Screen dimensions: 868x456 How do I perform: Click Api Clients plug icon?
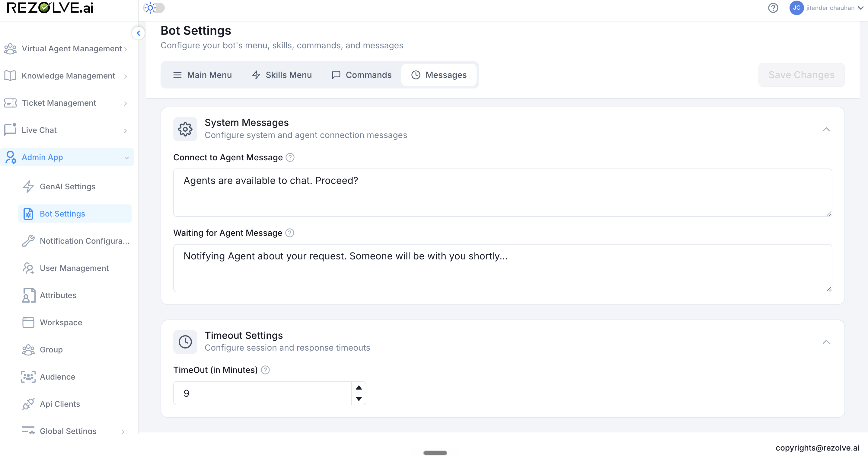28,404
